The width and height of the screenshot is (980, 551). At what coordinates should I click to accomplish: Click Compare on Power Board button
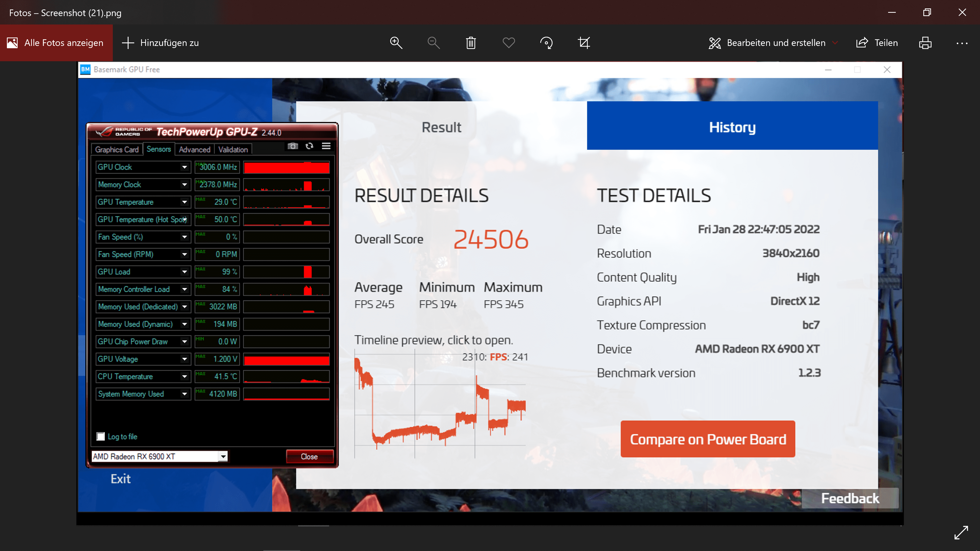tap(708, 439)
